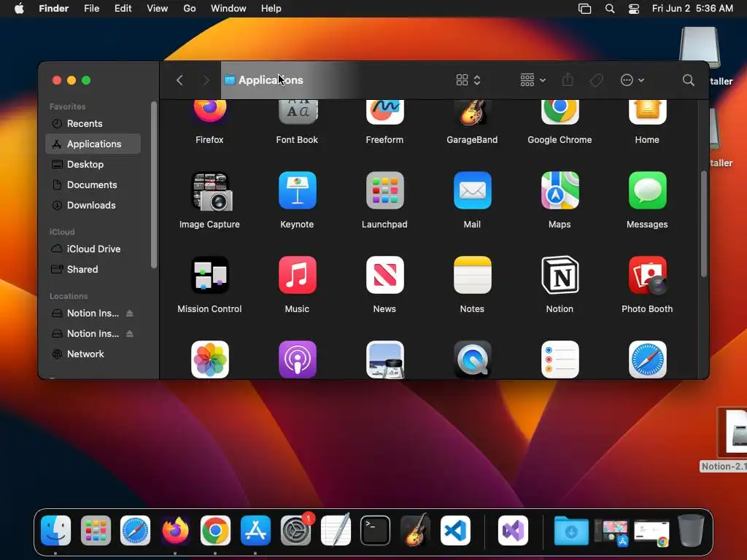The image size is (747, 560).
Task: Open the Downloads stack in the Dock
Action: pos(571,530)
